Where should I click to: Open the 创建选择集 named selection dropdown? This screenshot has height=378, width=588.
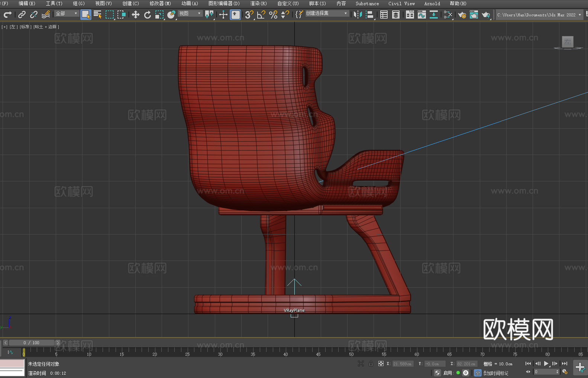click(327, 13)
